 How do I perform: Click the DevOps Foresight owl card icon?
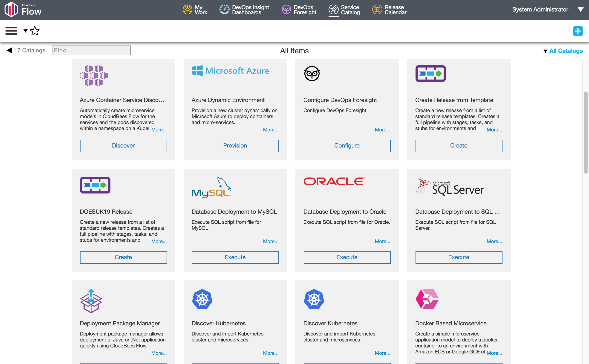click(x=312, y=74)
